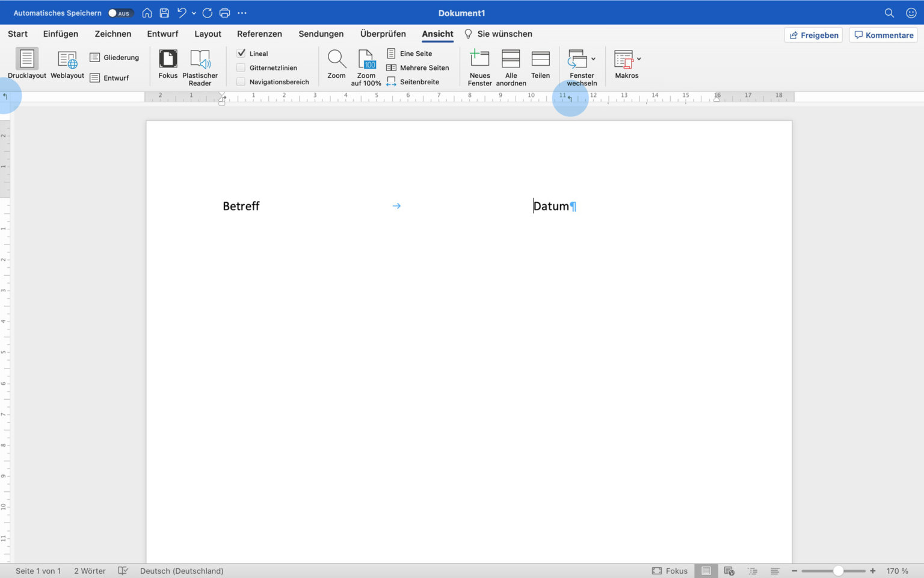This screenshot has width=924, height=578.
Task: Open a Neues Fenster
Action: pyautogui.click(x=479, y=59)
